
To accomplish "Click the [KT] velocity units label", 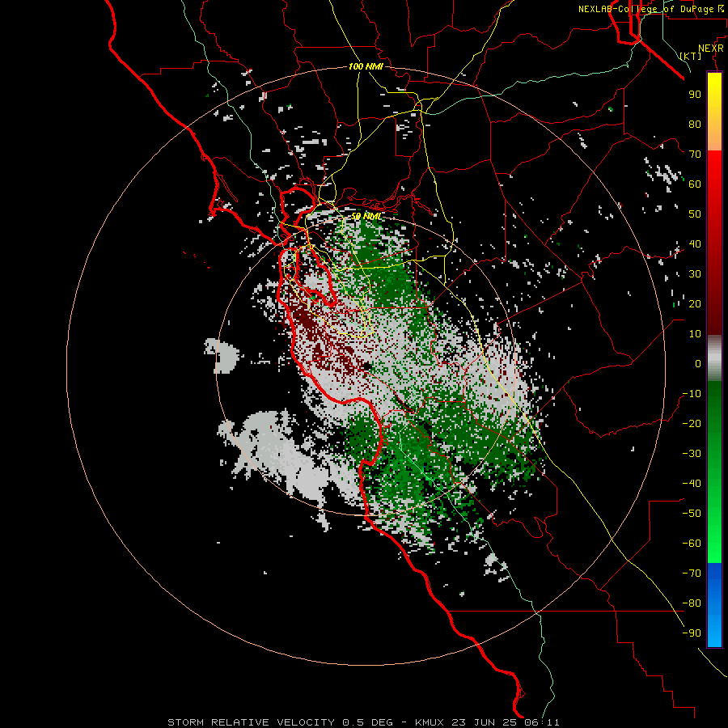I will pos(690,56).
